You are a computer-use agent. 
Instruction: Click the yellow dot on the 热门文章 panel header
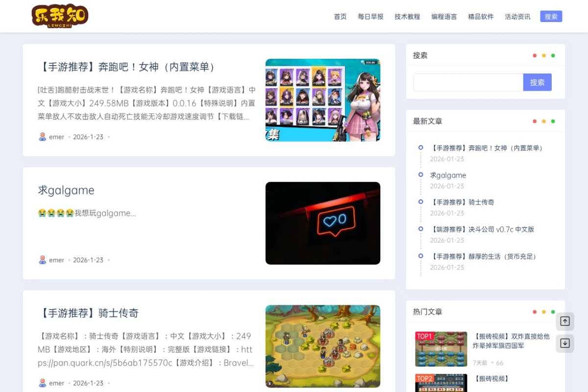pyautogui.click(x=544, y=312)
